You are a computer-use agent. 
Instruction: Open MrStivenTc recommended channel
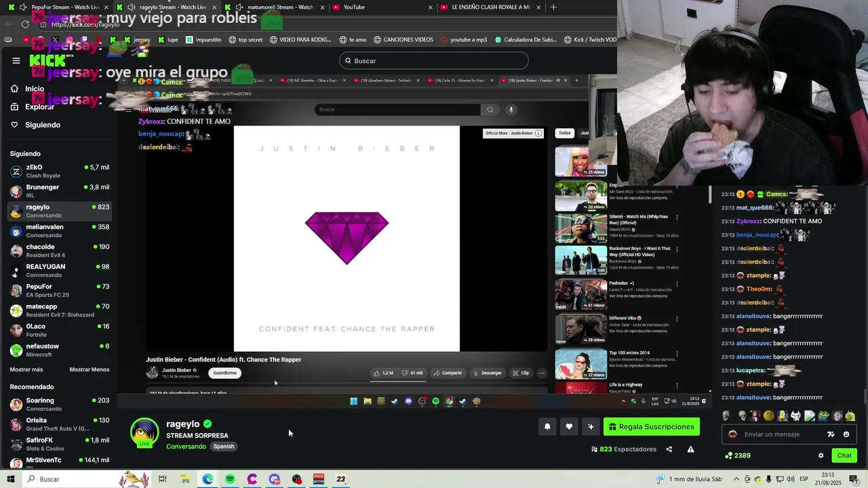pos(59,462)
